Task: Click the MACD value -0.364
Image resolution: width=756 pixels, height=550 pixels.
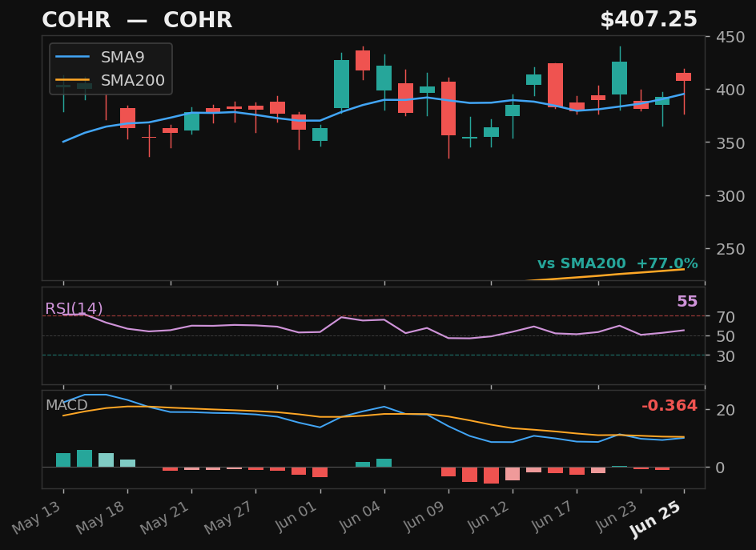Action: (670, 405)
